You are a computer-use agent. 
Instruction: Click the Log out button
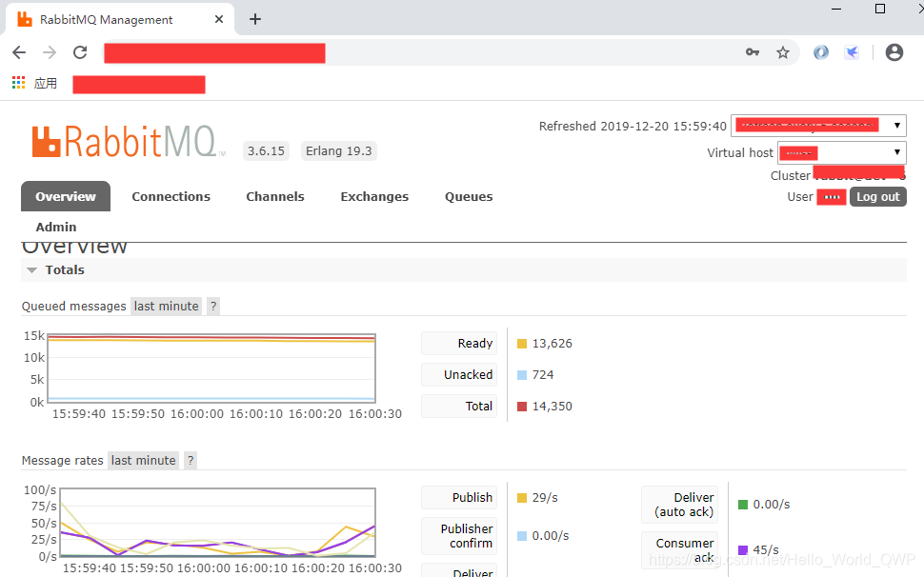pos(878,197)
